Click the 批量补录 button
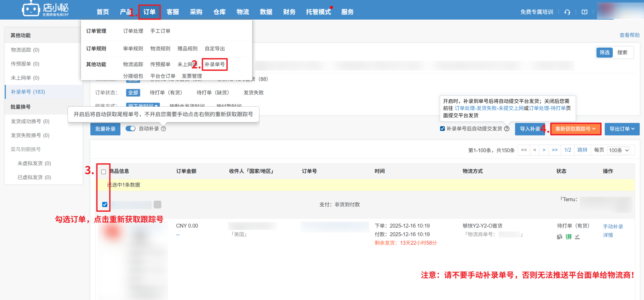 105,129
